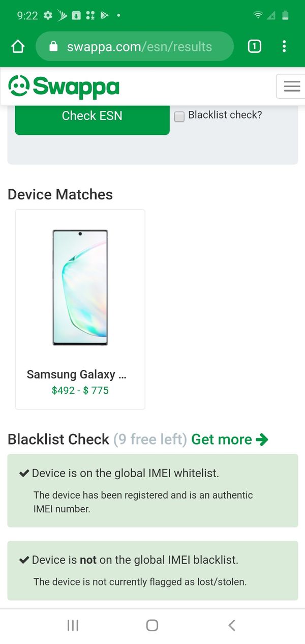The width and height of the screenshot is (305, 644).
Task: Tap the Chrome home icon
Action: (x=18, y=47)
